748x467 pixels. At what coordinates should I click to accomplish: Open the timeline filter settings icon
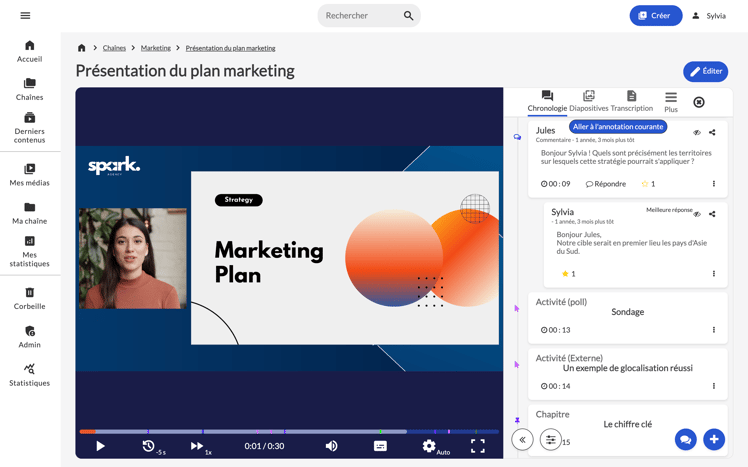(x=550, y=439)
